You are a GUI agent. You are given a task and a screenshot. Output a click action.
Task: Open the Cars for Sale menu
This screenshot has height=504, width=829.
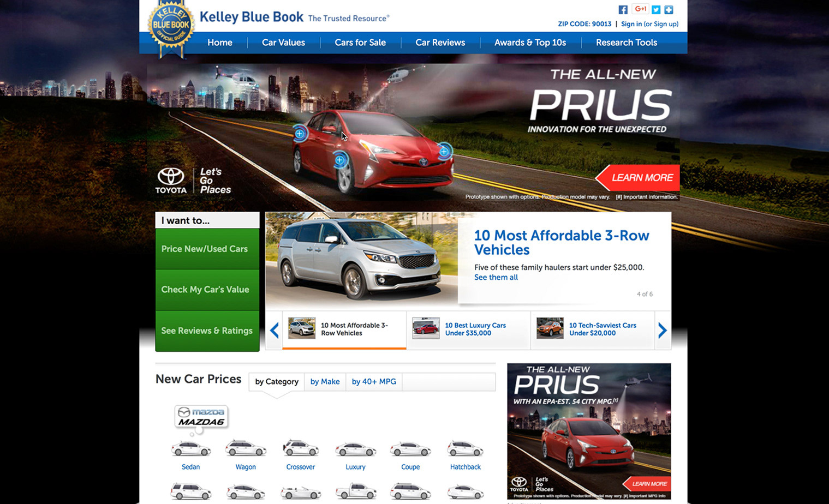360,43
